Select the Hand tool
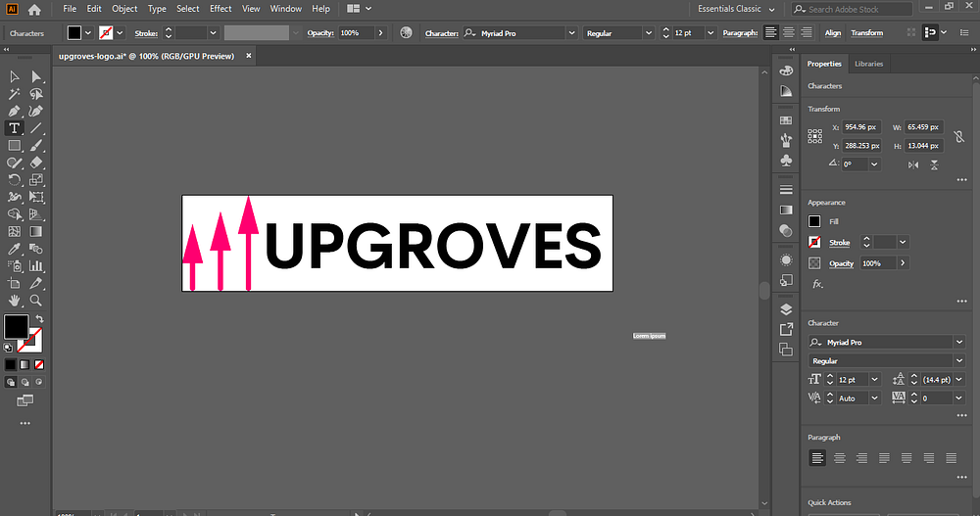The width and height of the screenshot is (980, 516). pos(14,301)
